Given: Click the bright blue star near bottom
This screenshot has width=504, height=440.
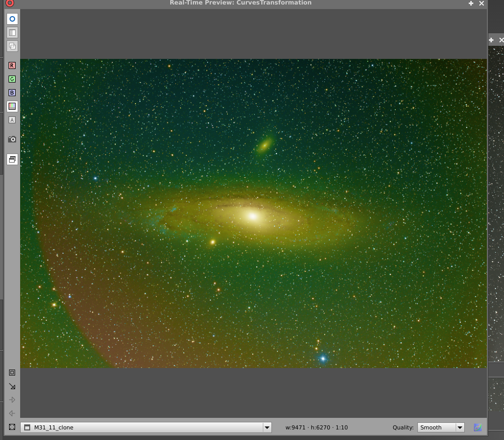Looking at the screenshot, I should (x=323, y=358).
